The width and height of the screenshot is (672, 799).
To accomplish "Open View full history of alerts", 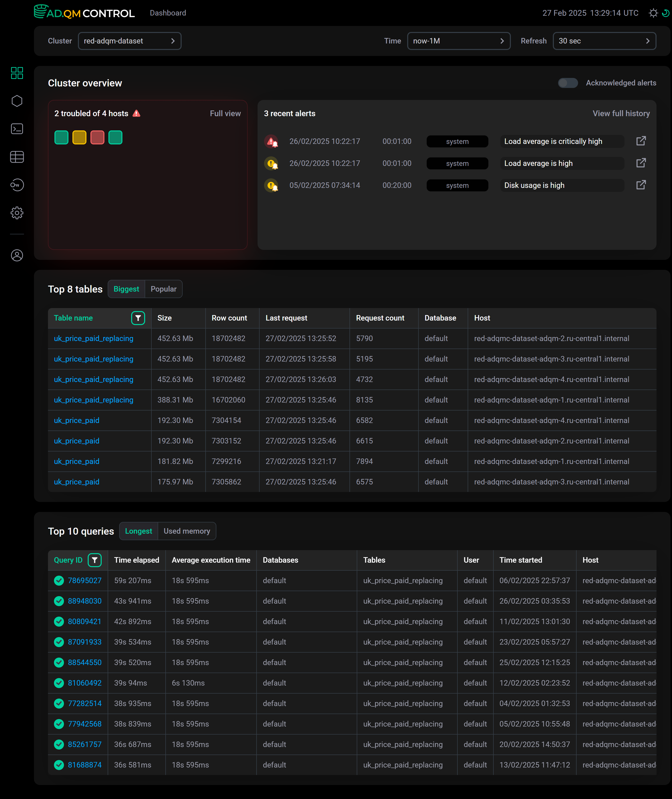I will (x=621, y=113).
